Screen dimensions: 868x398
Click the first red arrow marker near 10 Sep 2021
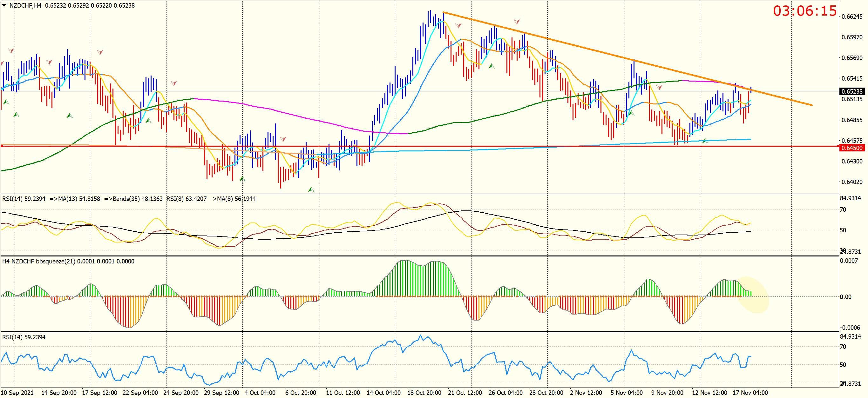[x=11, y=51]
